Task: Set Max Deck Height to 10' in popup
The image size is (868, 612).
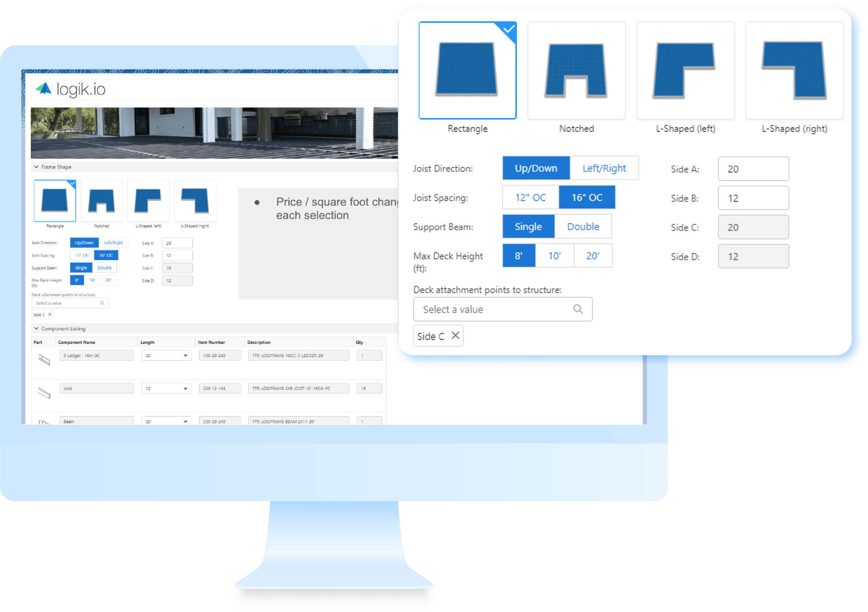Action: 554,255
